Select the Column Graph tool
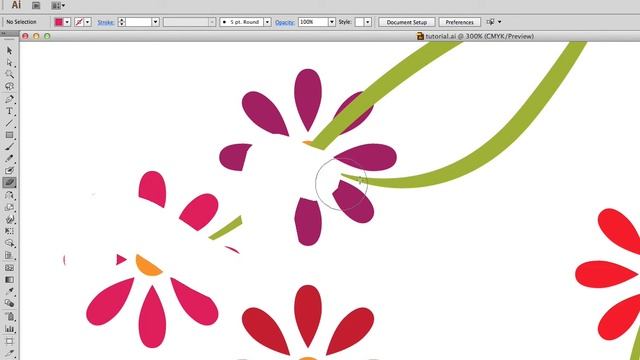The width and height of the screenshot is (640, 360). (x=9, y=329)
